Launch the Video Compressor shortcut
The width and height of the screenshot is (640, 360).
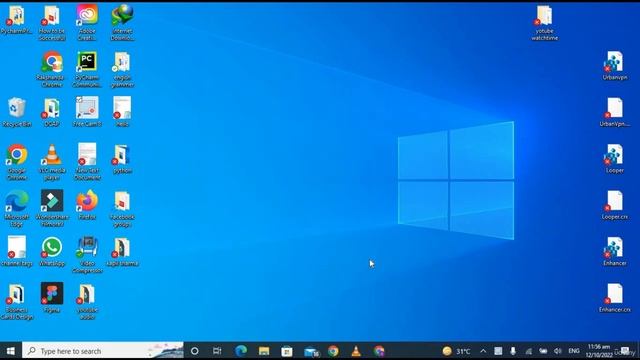point(87,255)
